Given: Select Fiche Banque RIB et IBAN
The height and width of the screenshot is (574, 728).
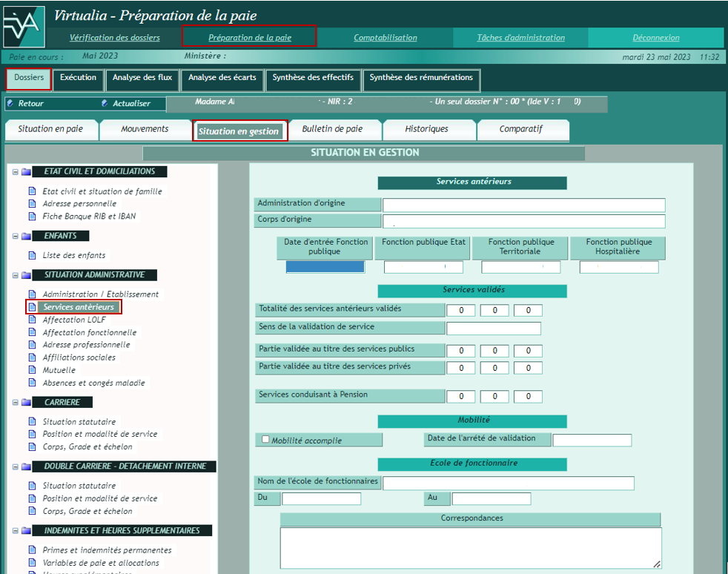Looking at the screenshot, I should click(x=89, y=217).
